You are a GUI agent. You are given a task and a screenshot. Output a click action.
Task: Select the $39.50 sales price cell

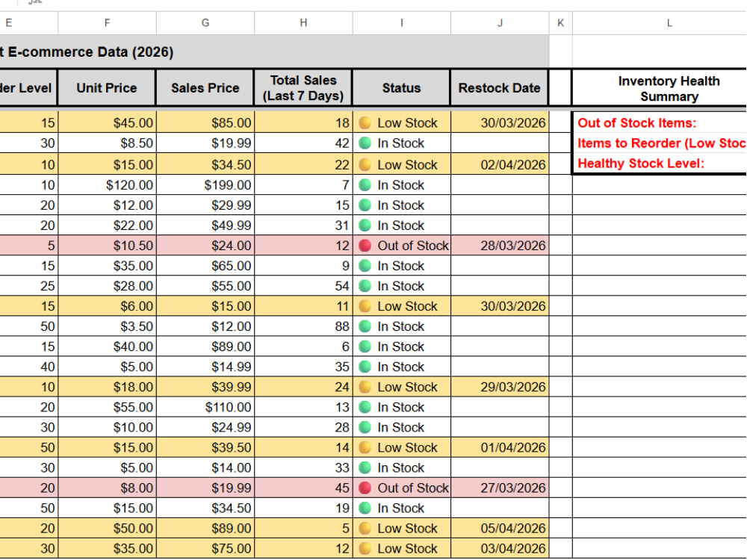205,447
